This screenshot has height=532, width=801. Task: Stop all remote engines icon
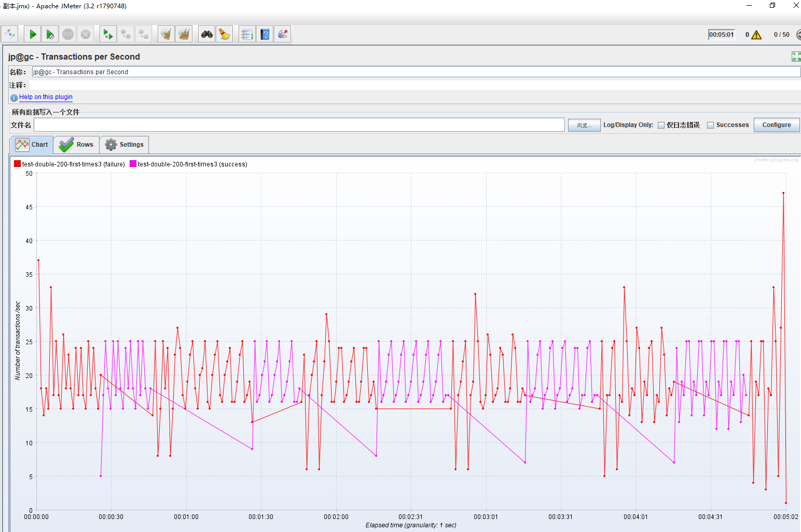tap(126, 34)
